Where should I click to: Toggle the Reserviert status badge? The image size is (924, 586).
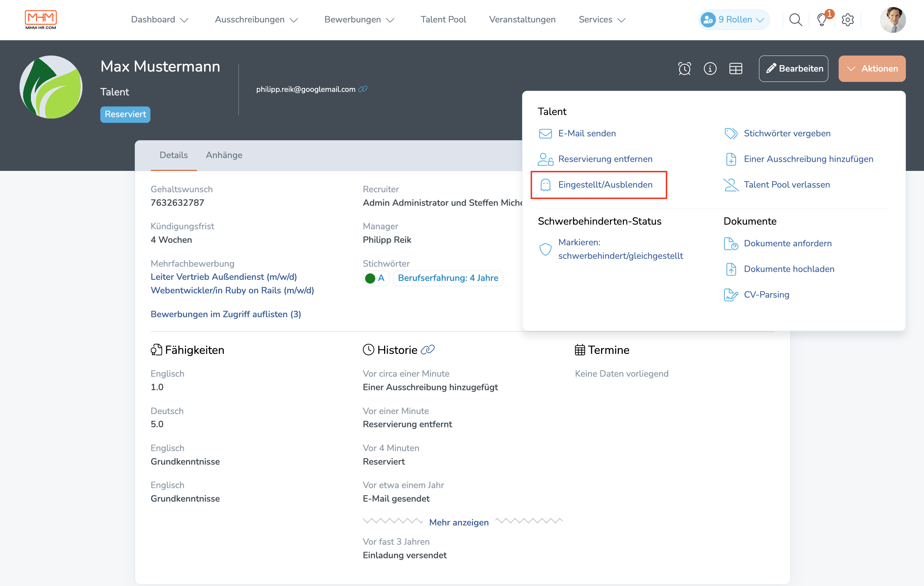125,114
